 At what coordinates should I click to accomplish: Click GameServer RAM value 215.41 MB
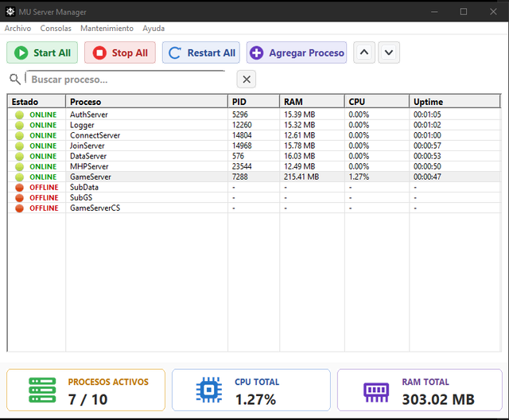[x=301, y=177]
